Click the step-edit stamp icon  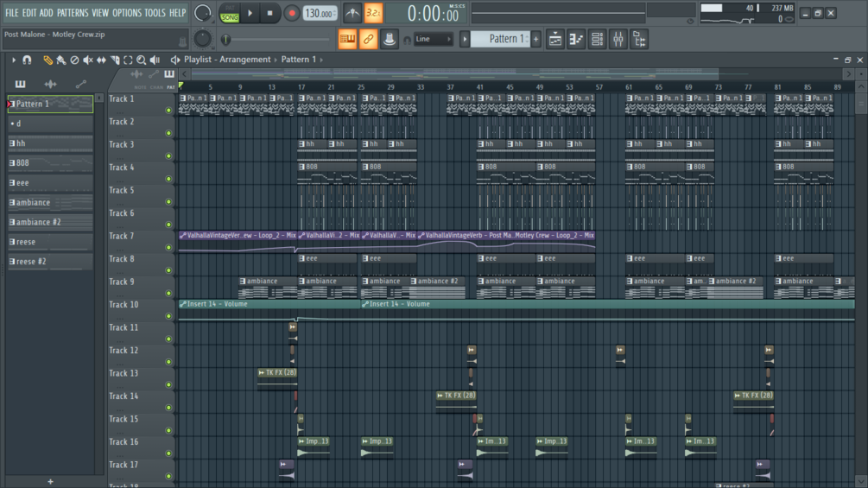(390, 39)
